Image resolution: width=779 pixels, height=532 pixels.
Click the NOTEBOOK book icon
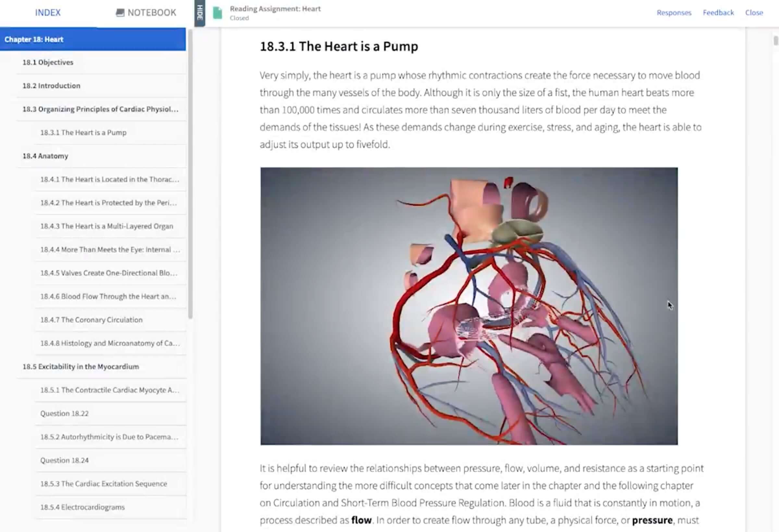(x=120, y=12)
